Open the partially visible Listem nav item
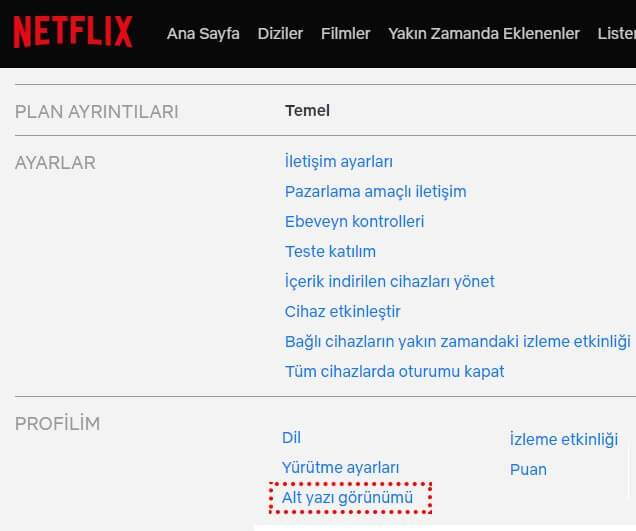Image resolution: width=636 pixels, height=531 pixels. [x=615, y=33]
